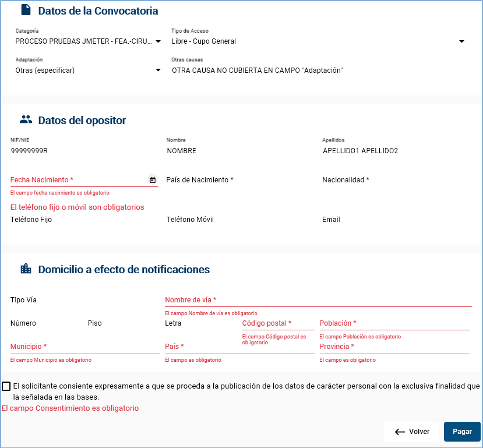The height and width of the screenshot is (448, 483).
Task: Select the Nacionalidad field
Action: [395, 180]
